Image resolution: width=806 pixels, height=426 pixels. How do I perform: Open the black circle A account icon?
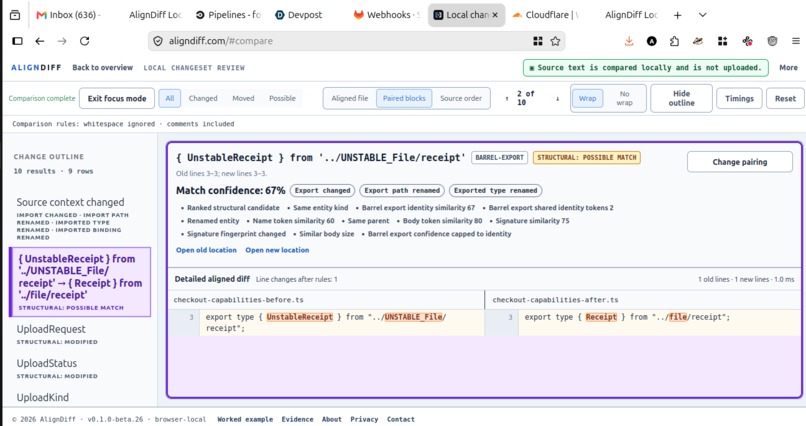coord(652,41)
